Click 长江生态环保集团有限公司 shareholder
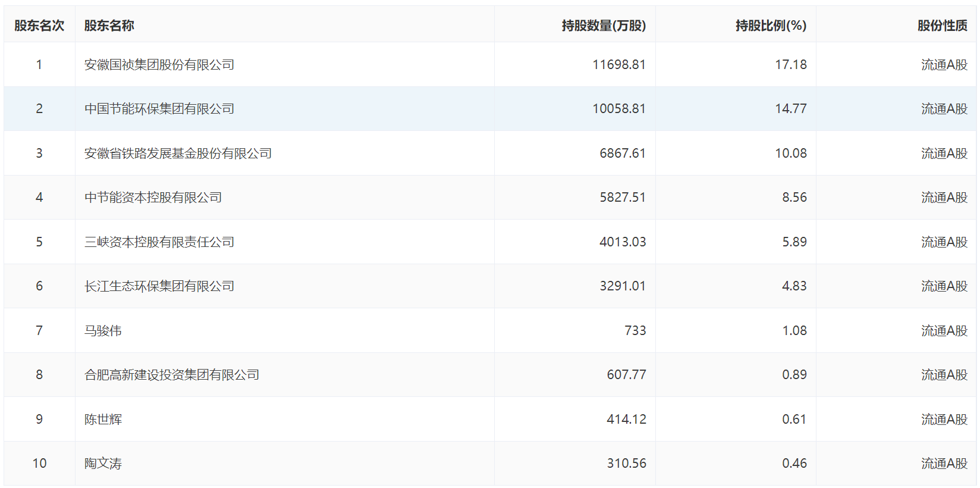 pyautogui.click(x=159, y=286)
